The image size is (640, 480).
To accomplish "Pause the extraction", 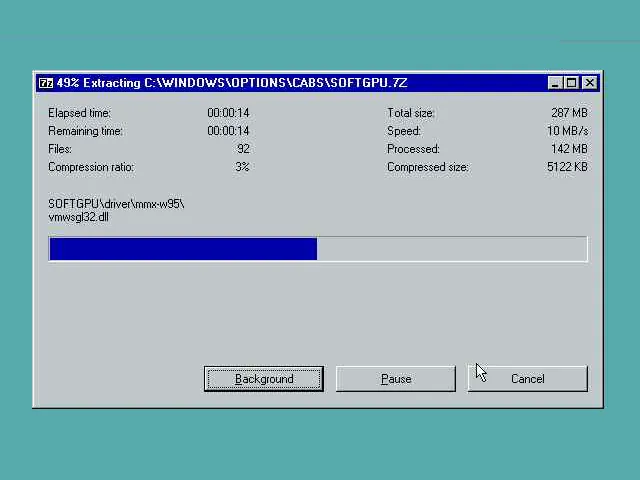I will click(x=396, y=379).
